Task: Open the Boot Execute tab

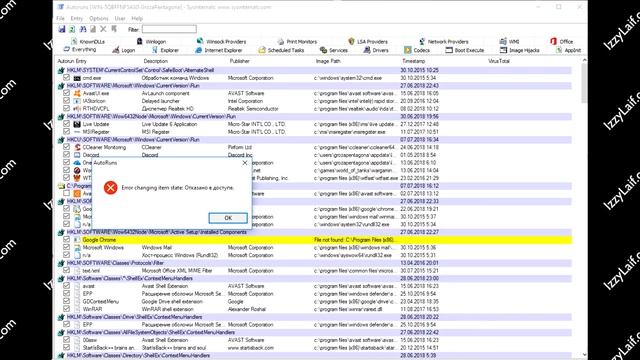Action: [465, 50]
